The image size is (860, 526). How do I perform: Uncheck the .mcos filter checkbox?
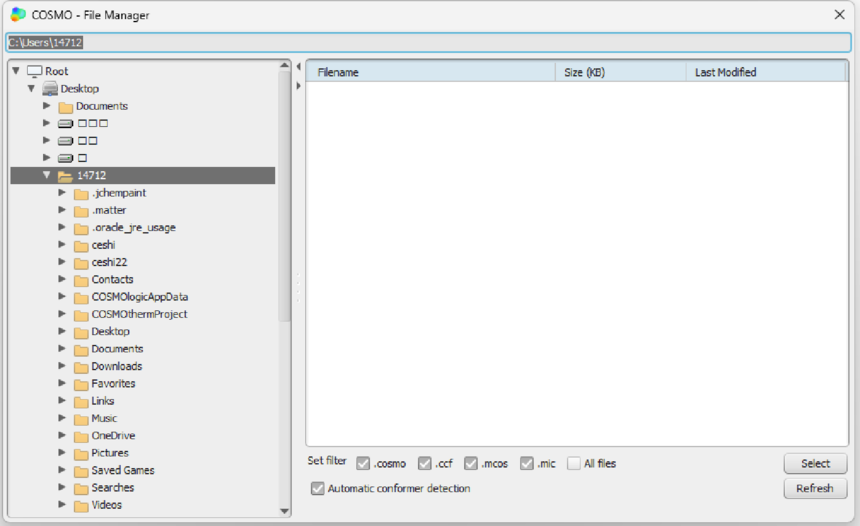[x=471, y=463]
